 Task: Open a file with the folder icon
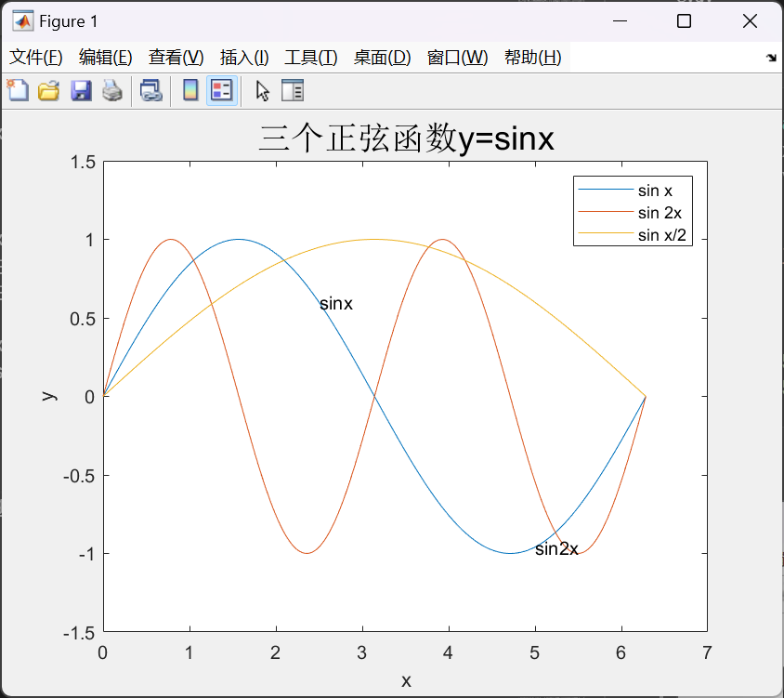coord(48,90)
